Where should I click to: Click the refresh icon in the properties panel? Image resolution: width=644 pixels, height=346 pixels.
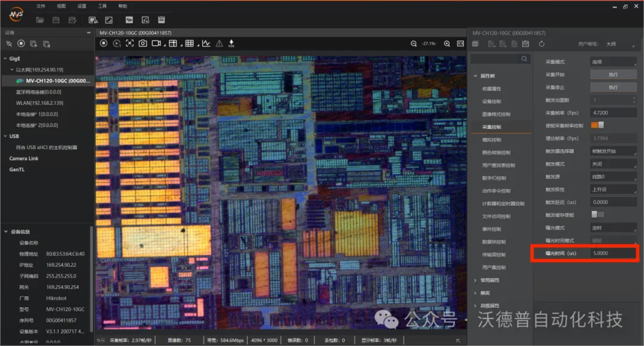pos(541,44)
